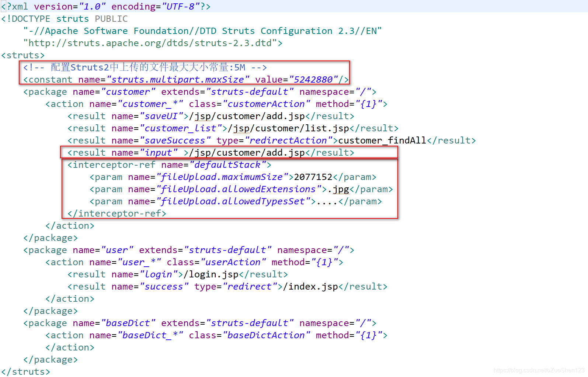Click the closing </interceptor-ref> tag
588x377 pixels.
(x=117, y=214)
